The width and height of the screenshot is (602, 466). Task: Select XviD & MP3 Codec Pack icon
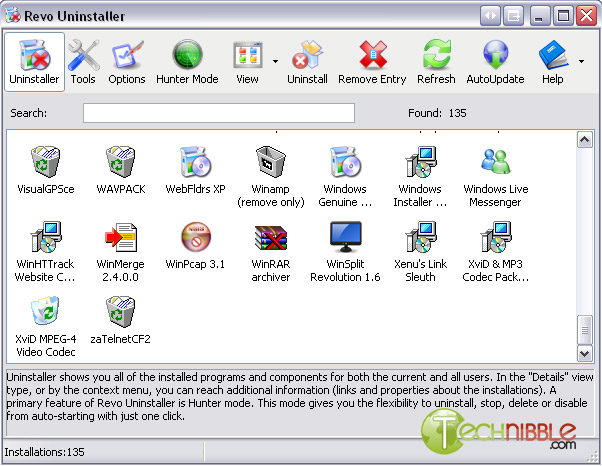496,236
